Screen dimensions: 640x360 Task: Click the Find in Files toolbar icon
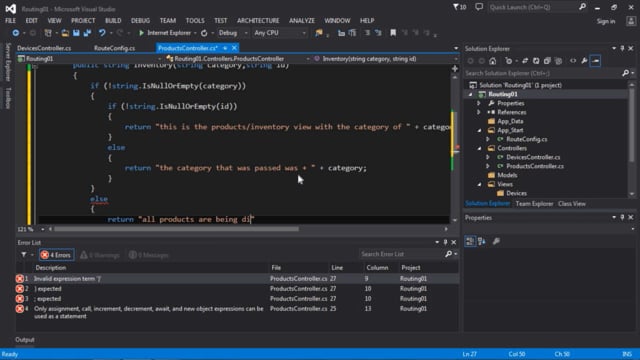318,33
